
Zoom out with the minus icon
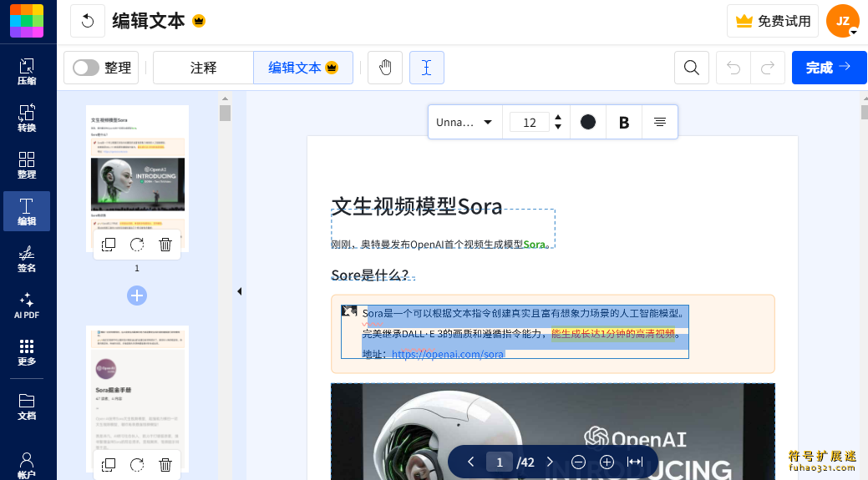point(578,462)
